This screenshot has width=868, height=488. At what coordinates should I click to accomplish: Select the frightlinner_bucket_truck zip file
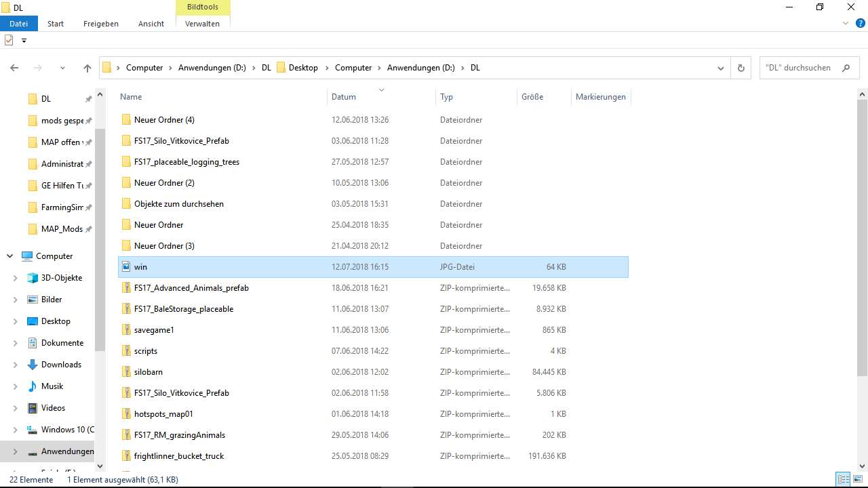373,456
